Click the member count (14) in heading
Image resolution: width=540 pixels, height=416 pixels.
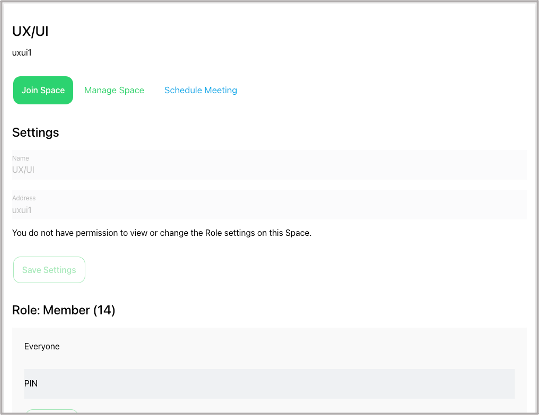104,310
